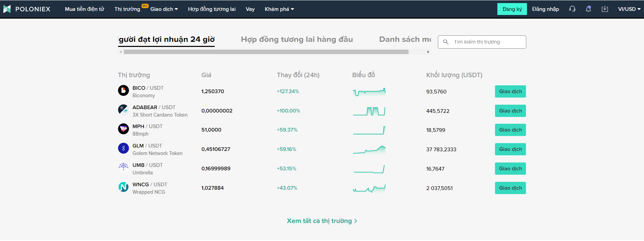644x241 pixels.
Task: Click the Đăng ký button
Action: tap(512, 9)
